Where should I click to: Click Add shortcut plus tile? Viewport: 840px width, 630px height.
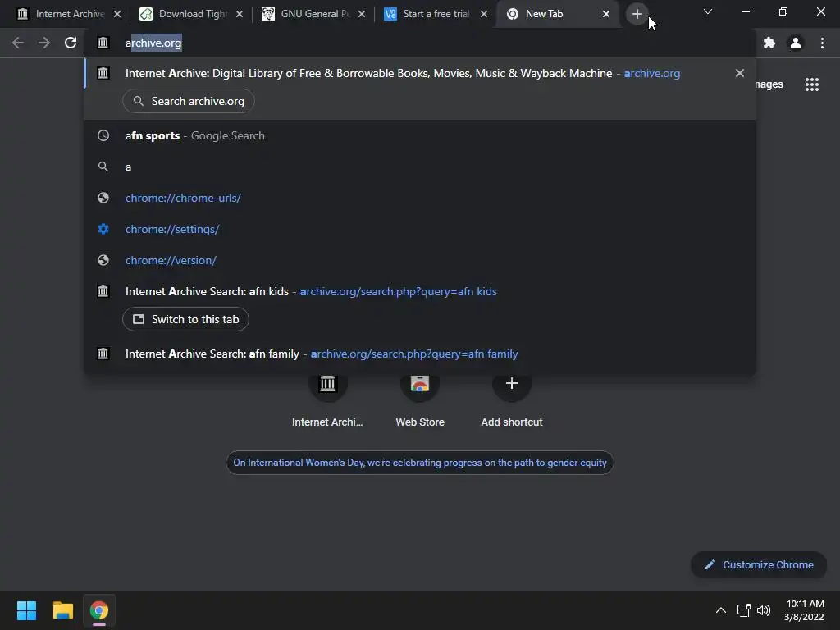click(x=512, y=399)
